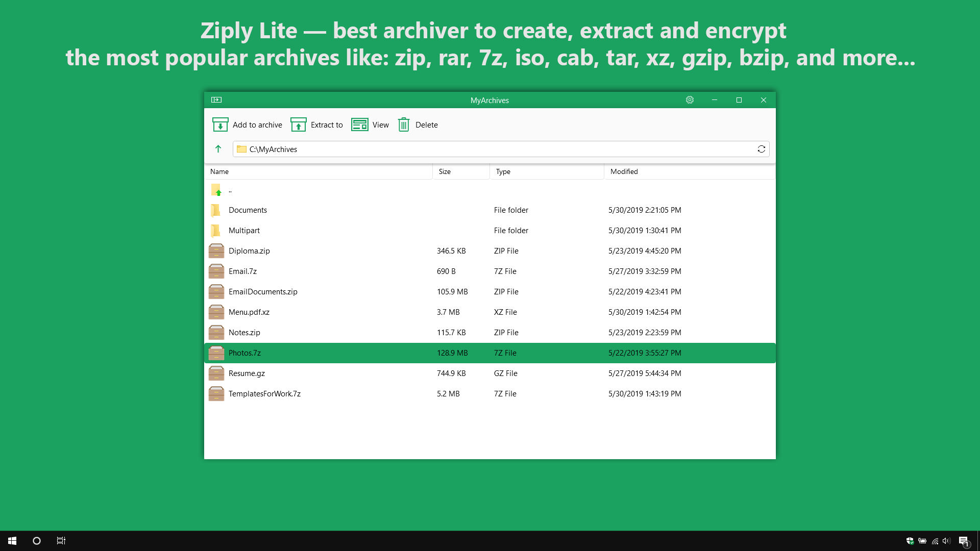Click the Diploma.zip archive icon
980x551 pixels.
[x=216, y=251]
